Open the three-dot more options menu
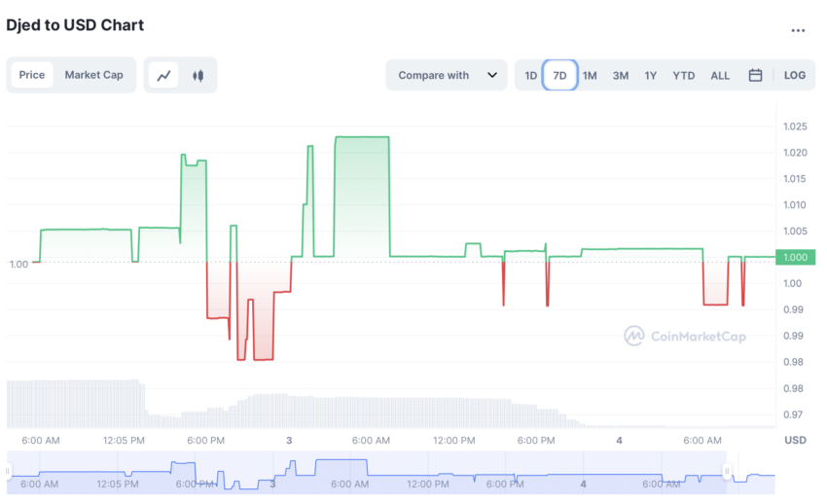Screen dimensions: 827x504 tap(798, 30)
